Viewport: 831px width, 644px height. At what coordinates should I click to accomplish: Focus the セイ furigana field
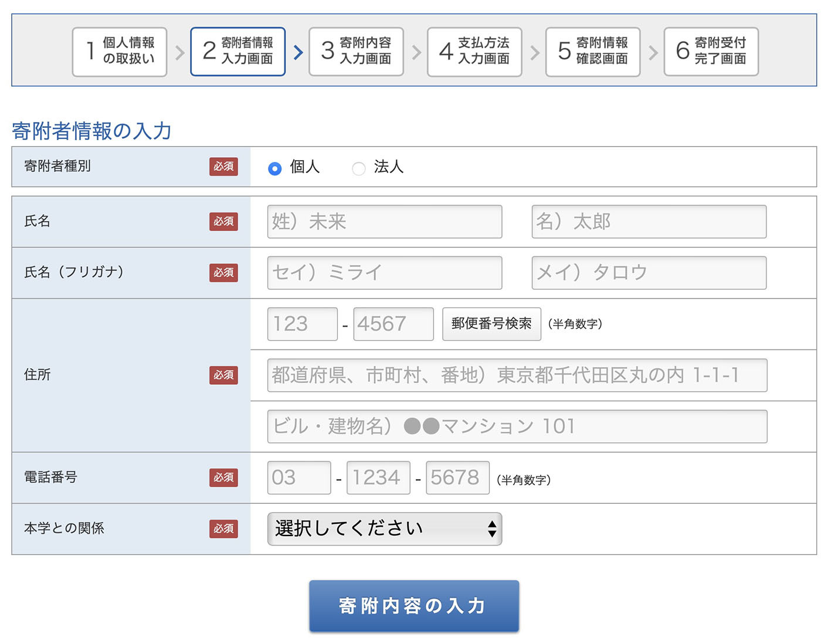click(384, 273)
